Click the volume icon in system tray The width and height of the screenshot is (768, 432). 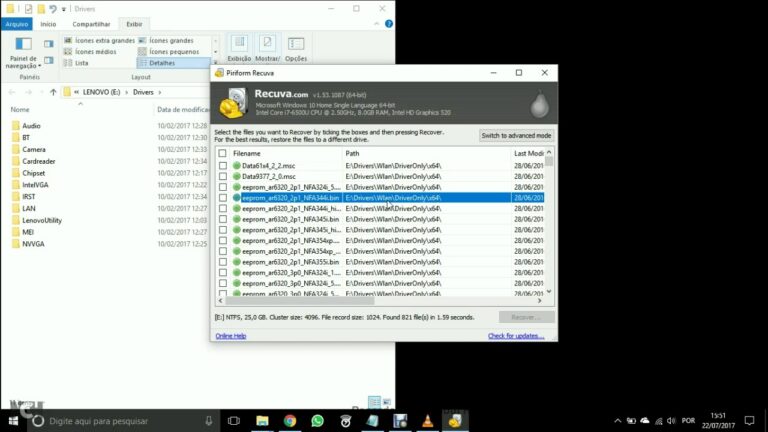[x=672, y=421]
